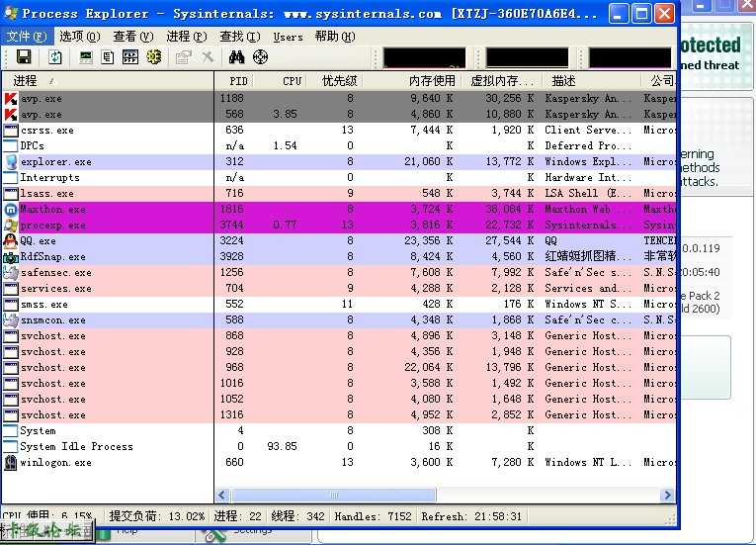756x545 pixels.
Task: Click the CPU usage history mini graph
Action: tap(424, 58)
